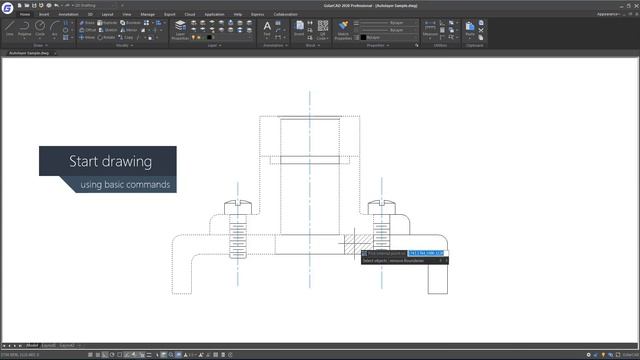Click the settings gear in status bar
This screenshot has width=640, height=360.
[588, 355]
